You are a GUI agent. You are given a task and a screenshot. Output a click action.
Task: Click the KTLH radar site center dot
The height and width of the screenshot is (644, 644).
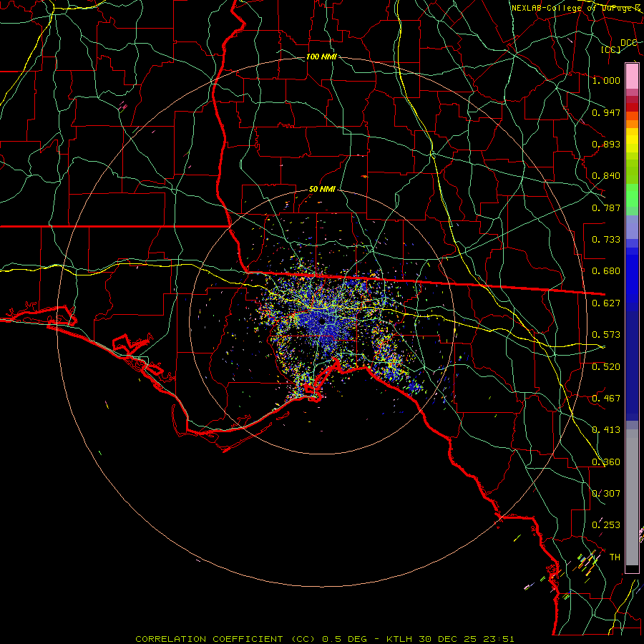[x=322, y=321]
